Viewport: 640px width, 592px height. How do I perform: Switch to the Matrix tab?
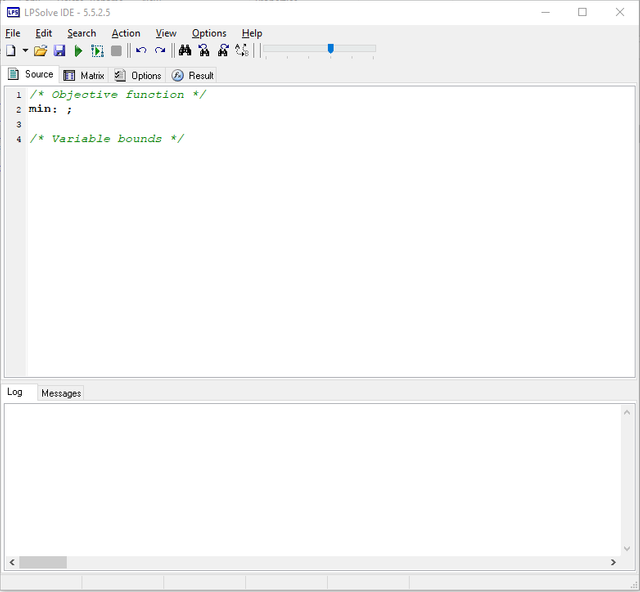click(84, 76)
